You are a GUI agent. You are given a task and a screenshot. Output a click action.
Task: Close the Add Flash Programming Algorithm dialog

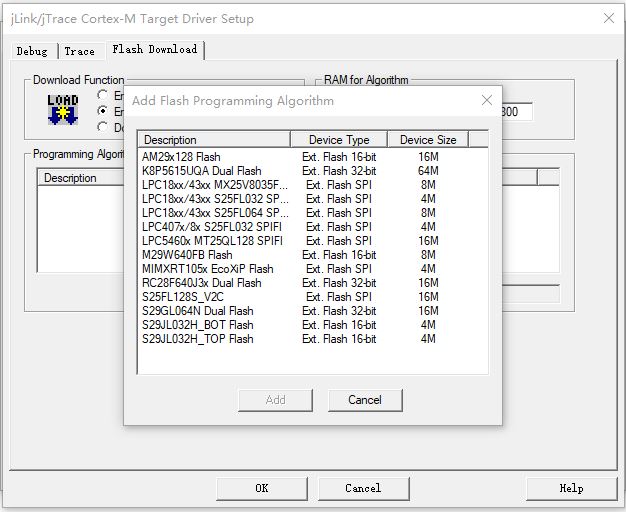(487, 100)
